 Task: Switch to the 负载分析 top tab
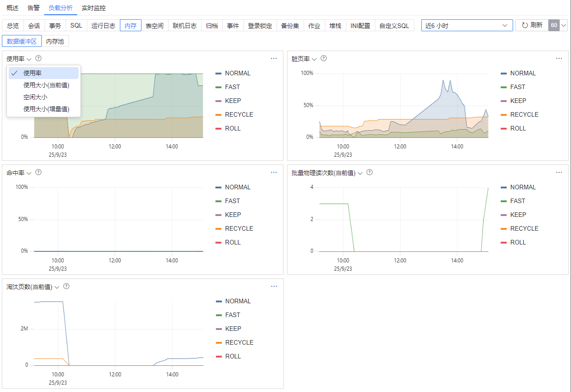[x=61, y=8]
